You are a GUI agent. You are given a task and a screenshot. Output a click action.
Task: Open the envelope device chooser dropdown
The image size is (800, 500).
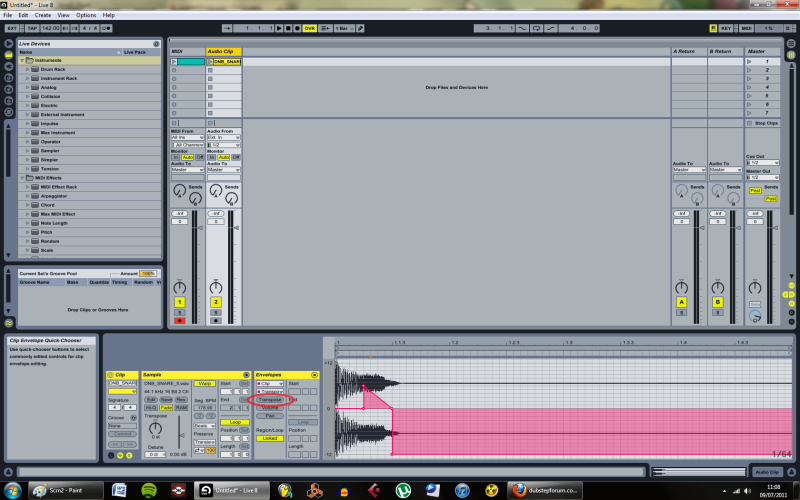tap(270, 384)
